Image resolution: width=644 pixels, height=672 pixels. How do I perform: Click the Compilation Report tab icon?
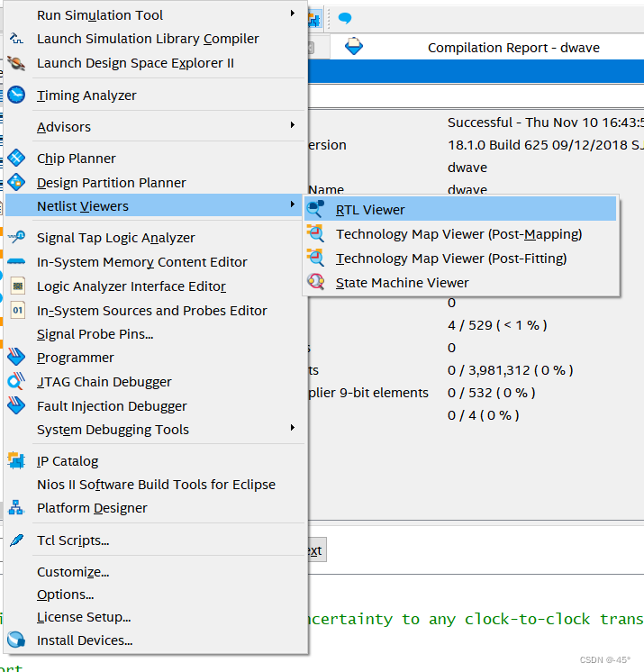tap(354, 46)
